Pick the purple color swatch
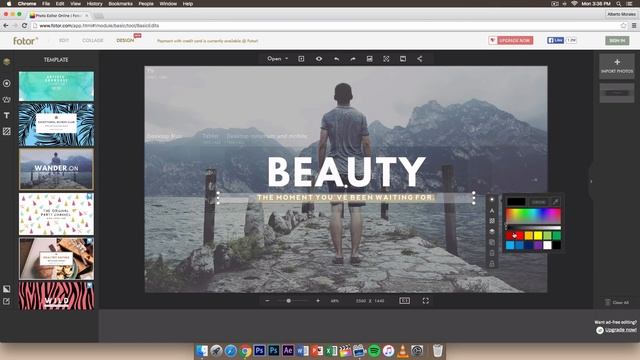 538,245
